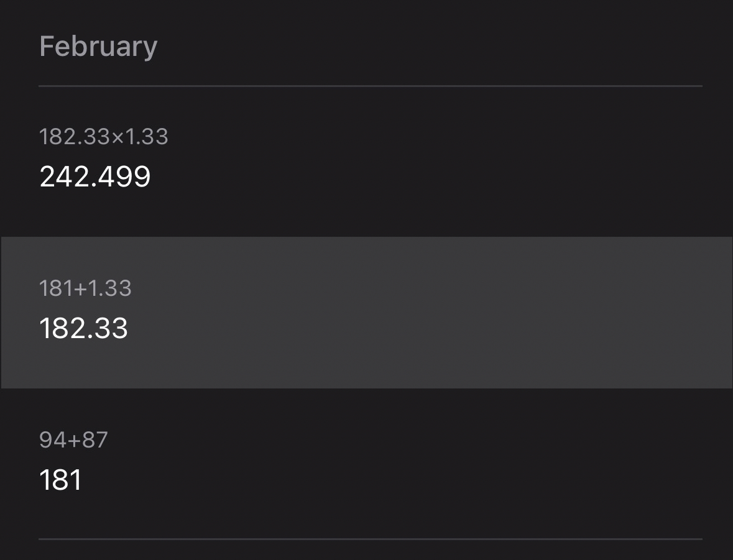Click the 181 result at the bottom
Screen dimensions: 733x560
point(60,480)
